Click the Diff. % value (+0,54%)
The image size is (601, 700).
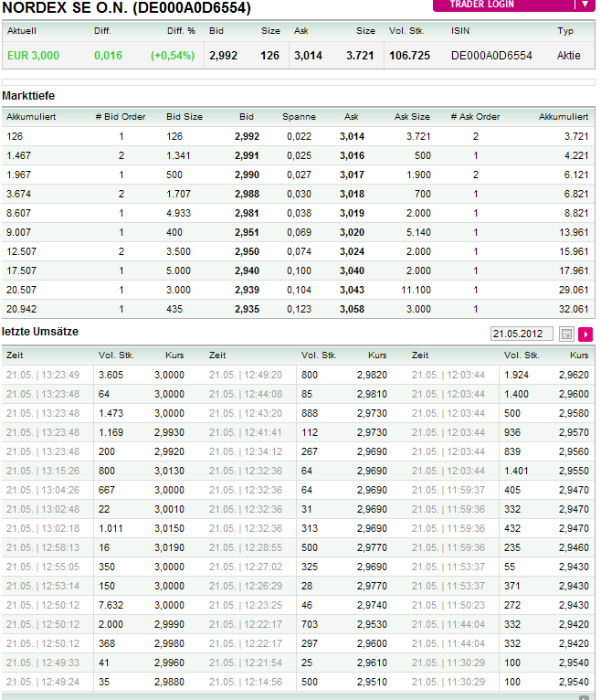(x=173, y=56)
